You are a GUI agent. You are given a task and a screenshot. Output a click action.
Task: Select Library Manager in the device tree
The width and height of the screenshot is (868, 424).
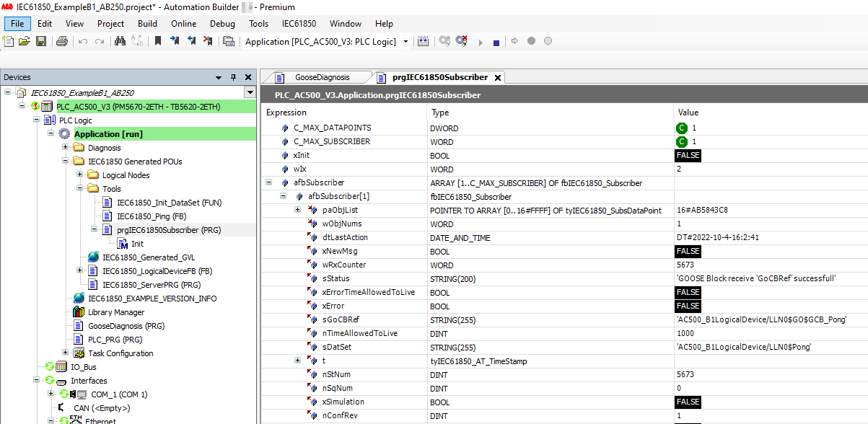pos(115,312)
